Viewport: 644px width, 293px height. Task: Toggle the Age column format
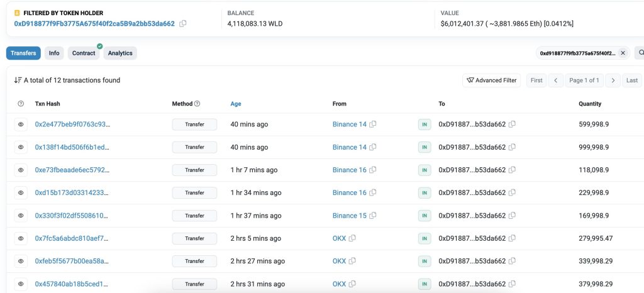click(x=236, y=104)
